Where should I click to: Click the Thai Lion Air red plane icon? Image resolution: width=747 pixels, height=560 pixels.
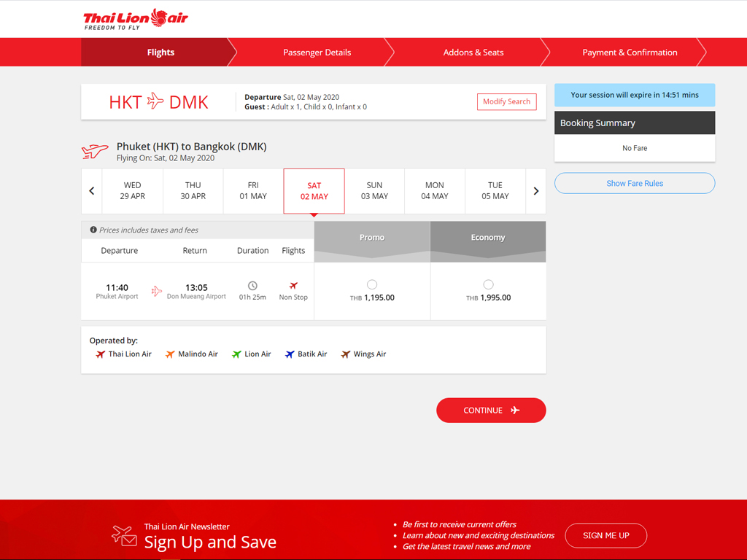pos(100,354)
